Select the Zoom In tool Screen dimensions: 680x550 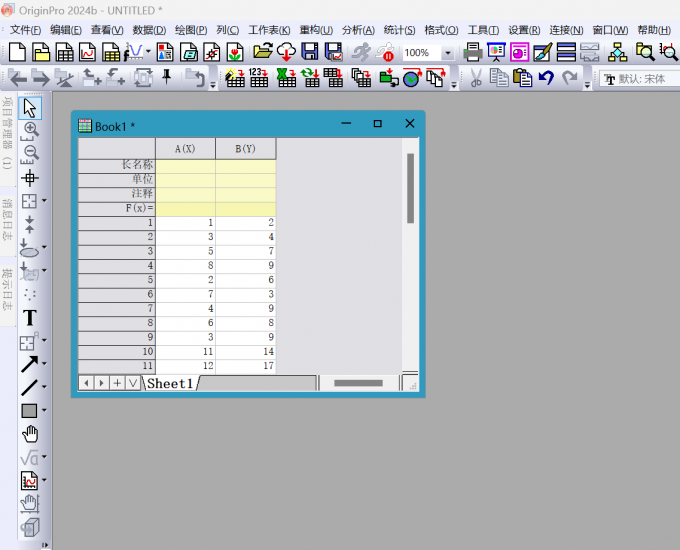(x=30, y=131)
